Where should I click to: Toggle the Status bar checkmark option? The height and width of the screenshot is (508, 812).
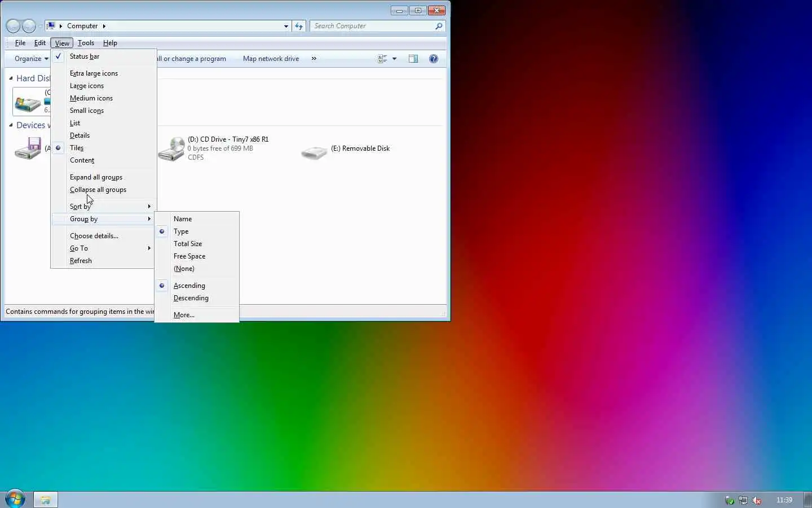(x=103, y=56)
